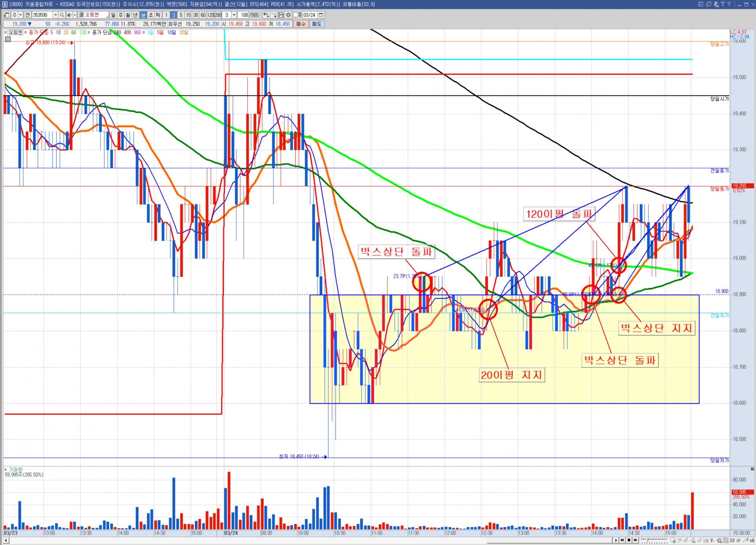The height and width of the screenshot is (545, 756).
Task: Click the stock search magnifier icon
Action: [62, 15]
